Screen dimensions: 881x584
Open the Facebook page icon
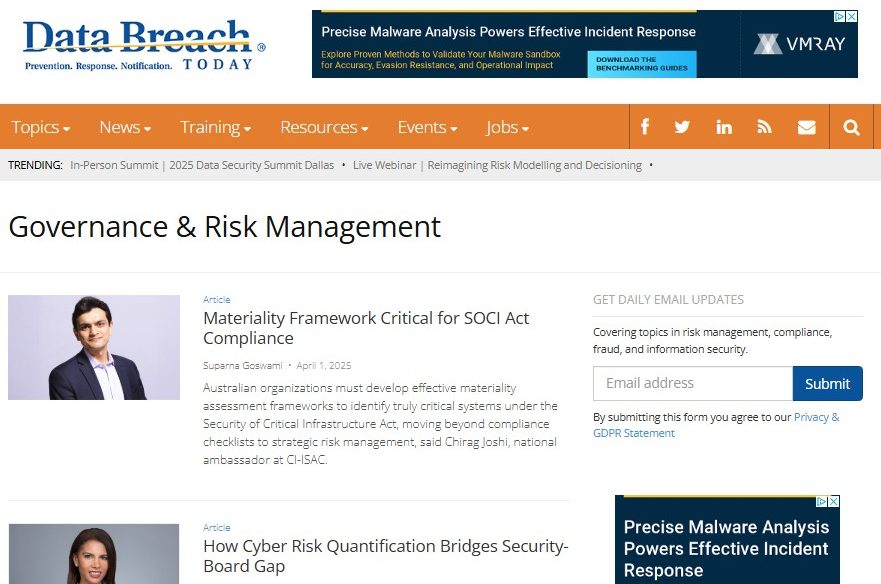coord(645,127)
